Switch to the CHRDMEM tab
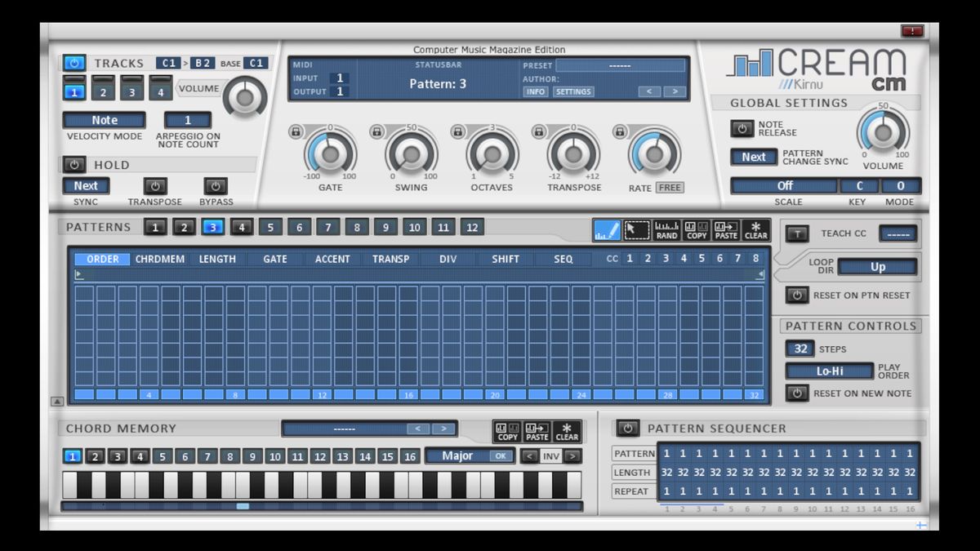 (160, 259)
